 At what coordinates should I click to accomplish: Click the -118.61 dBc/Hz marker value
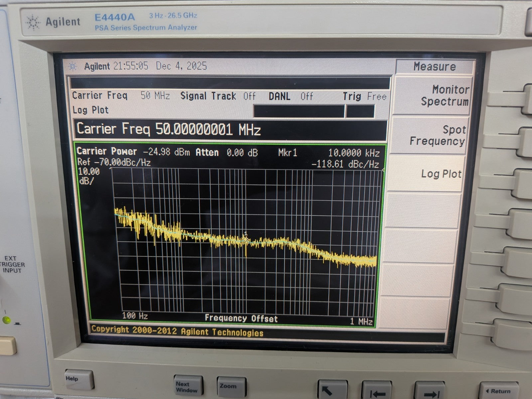pyautogui.click(x=345, y=164)
